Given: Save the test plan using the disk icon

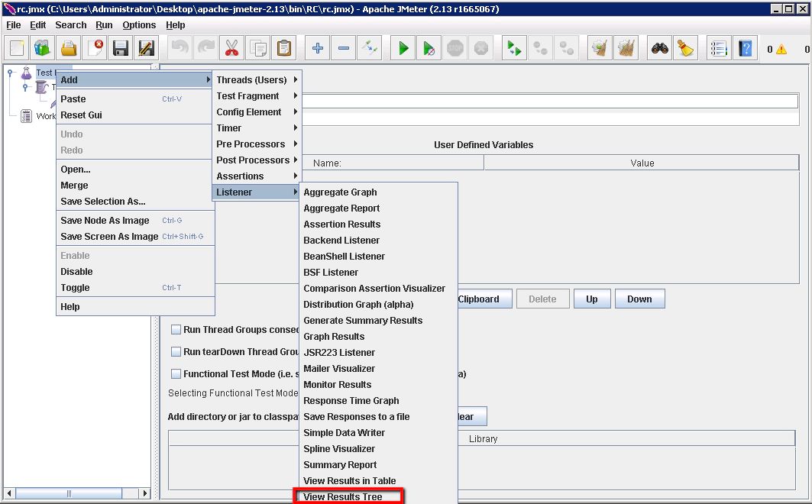Looking at the screenshot, I should tap(120, 47).
